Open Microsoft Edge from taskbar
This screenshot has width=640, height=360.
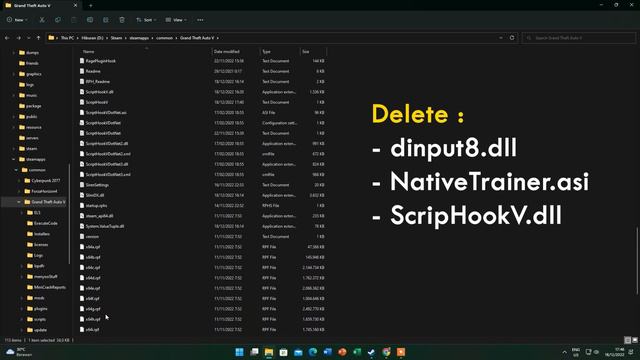313,352
